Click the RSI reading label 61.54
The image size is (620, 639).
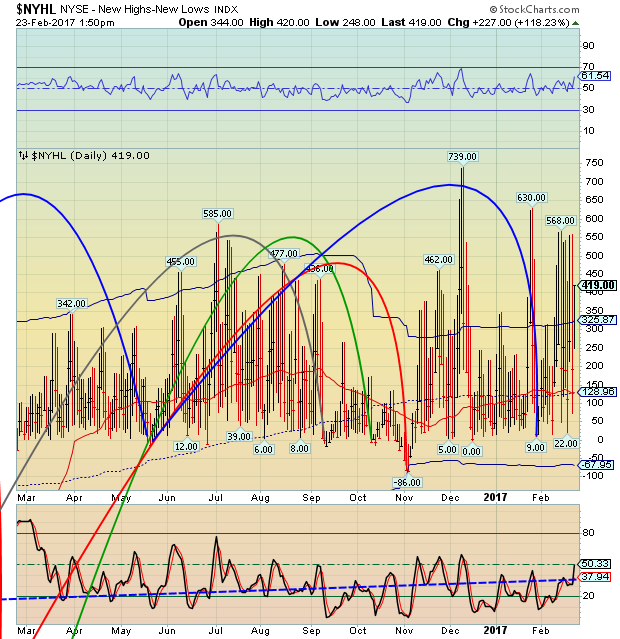coord(595,75)
